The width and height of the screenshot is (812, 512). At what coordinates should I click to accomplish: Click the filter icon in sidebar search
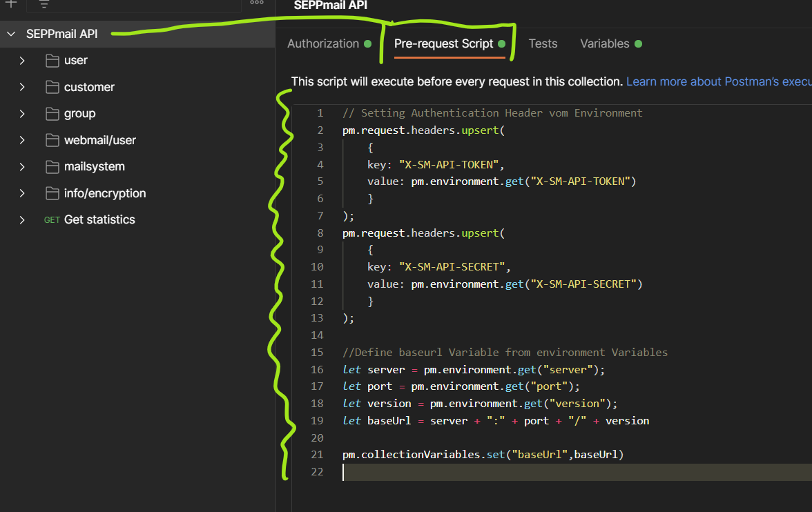click(x=44, y=4)
